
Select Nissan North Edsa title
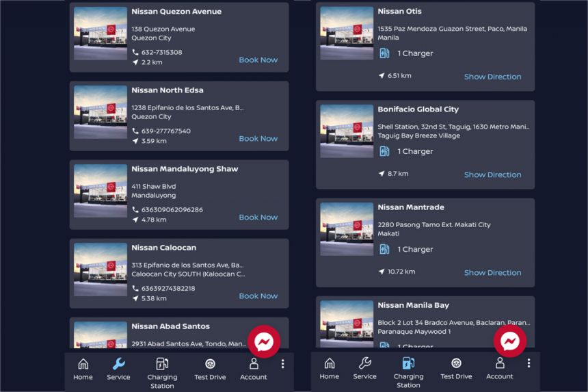[168, 90]
